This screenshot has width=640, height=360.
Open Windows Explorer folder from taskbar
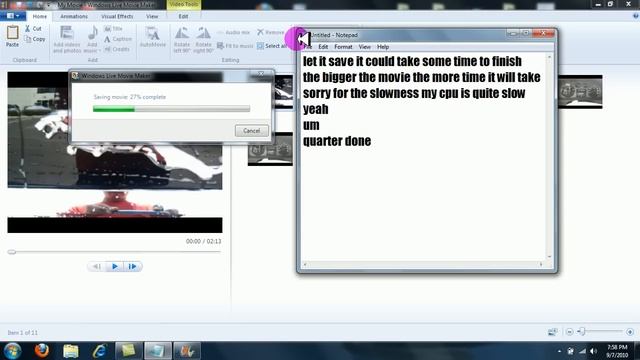pos(71,351)
